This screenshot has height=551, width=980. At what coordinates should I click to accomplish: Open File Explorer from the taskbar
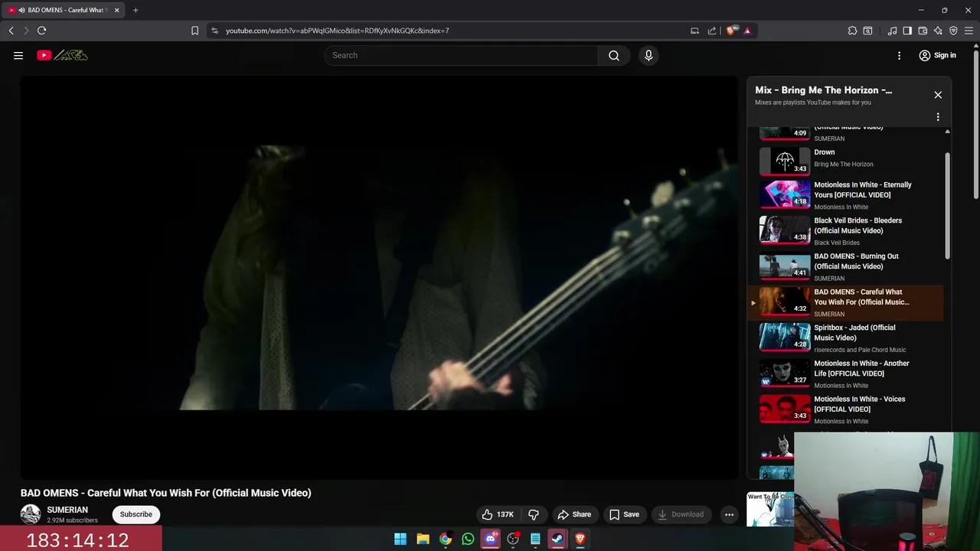coord(423,539)
